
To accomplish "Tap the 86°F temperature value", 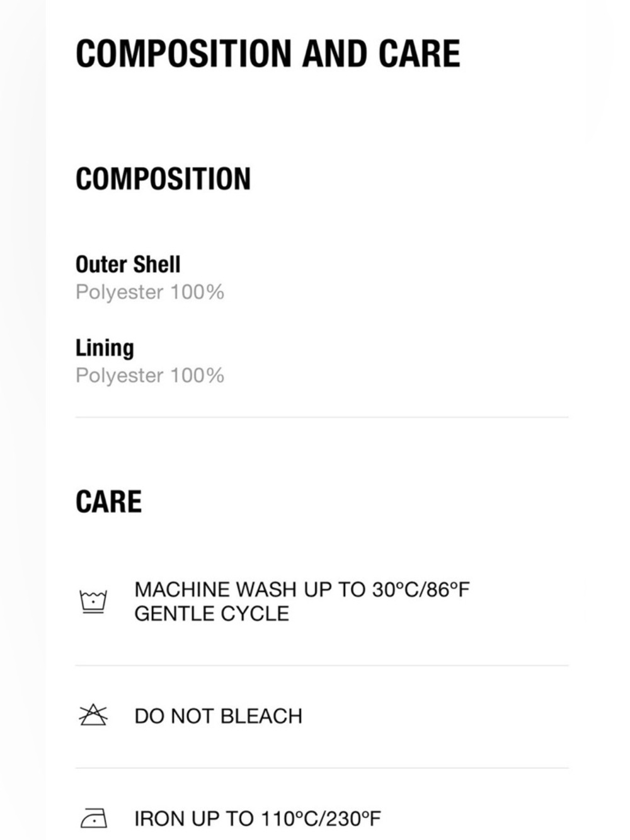I will point(450,589).
